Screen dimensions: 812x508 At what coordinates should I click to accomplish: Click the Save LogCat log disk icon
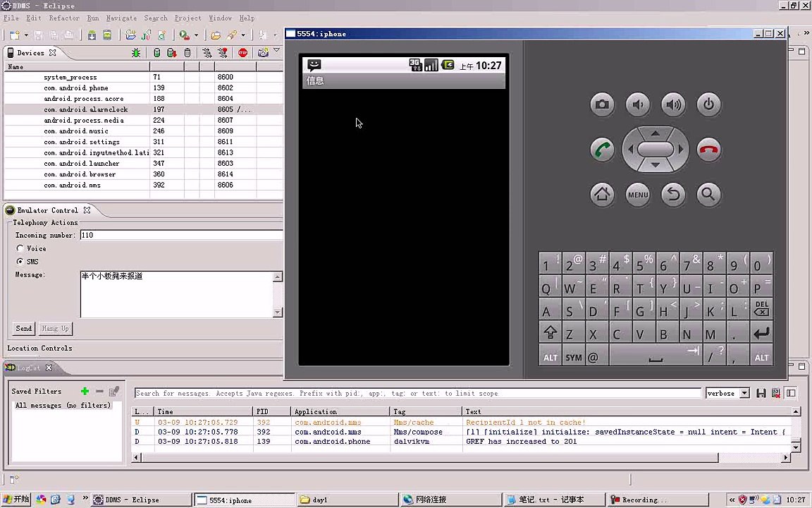761,394
